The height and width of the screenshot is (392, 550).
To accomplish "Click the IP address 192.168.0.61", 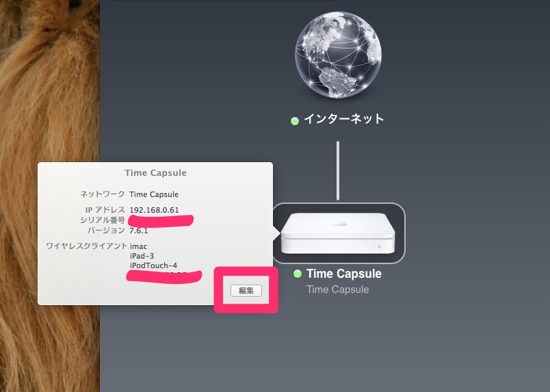I will [155, 210].
